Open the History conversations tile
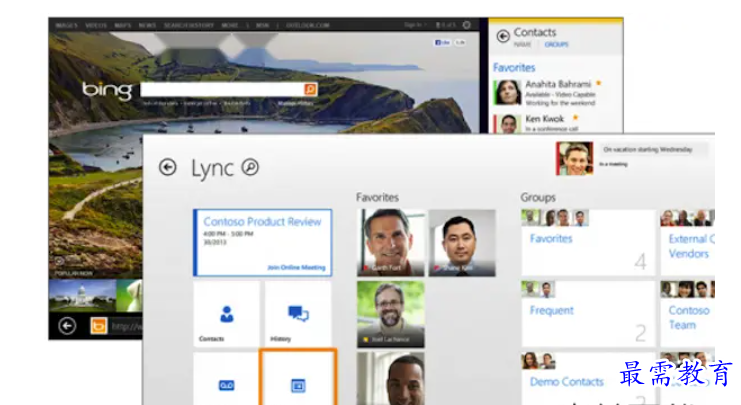Screen dimensions: 741x405 click(298, 314)
